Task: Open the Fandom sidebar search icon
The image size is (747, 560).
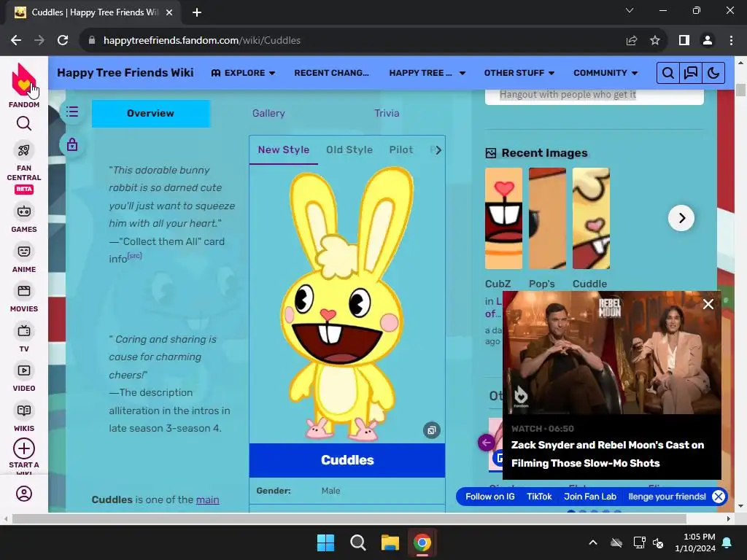Action: click(x=24, y=124)
